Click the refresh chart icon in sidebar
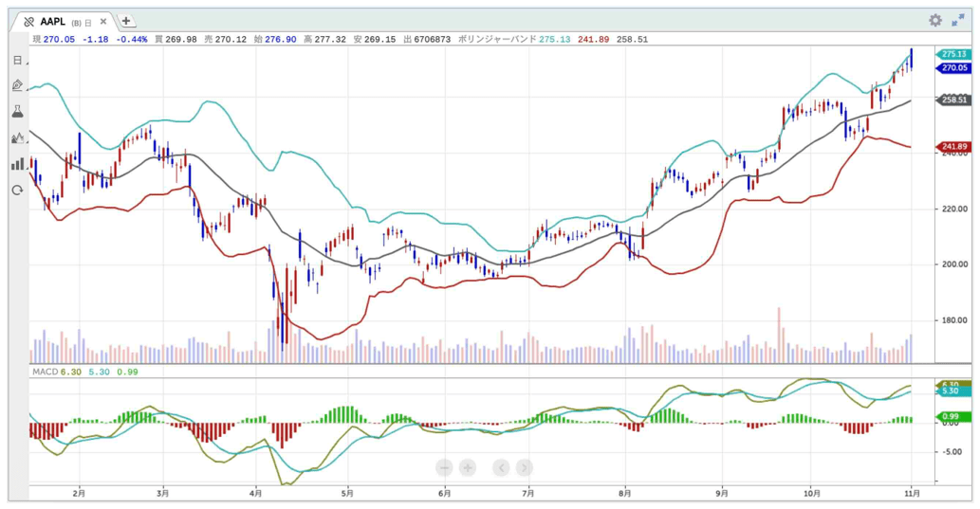This screenshot has width=980, height=509. (17, 191)
